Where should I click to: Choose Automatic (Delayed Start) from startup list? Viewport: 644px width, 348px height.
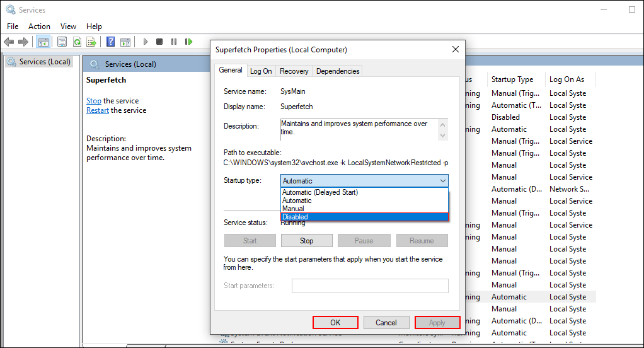(x=364, y=192)
